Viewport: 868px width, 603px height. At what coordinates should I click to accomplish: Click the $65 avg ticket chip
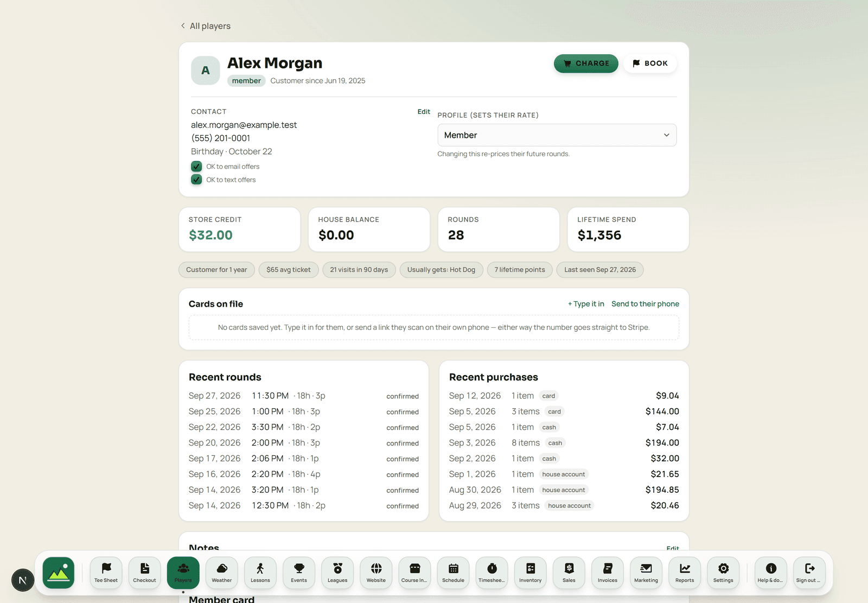(x=289, y=270)
